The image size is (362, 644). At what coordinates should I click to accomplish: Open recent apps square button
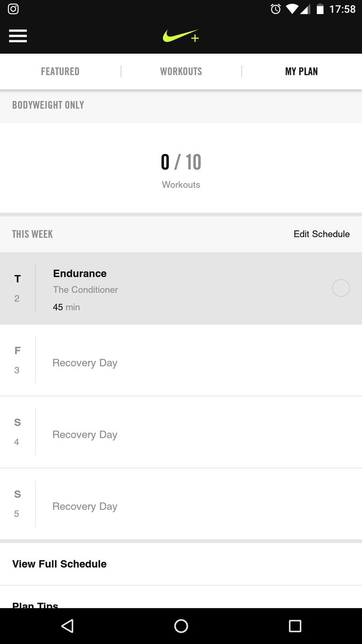pos(295,626)
